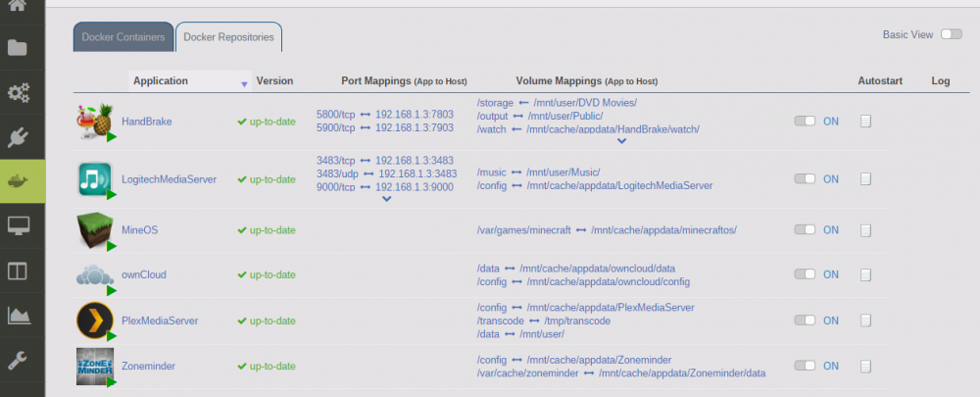Open the home dashboard sidebar icon
Screen dimensions: 980x397
click(x=18, y=4)
